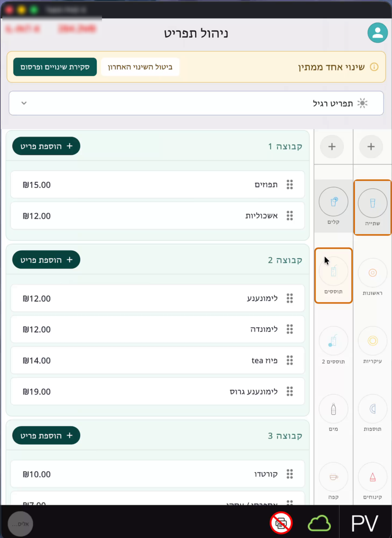This screenshot has width=392, height=538.
Task: Click the ניהול תפריט page title
Action: (196, 33)
